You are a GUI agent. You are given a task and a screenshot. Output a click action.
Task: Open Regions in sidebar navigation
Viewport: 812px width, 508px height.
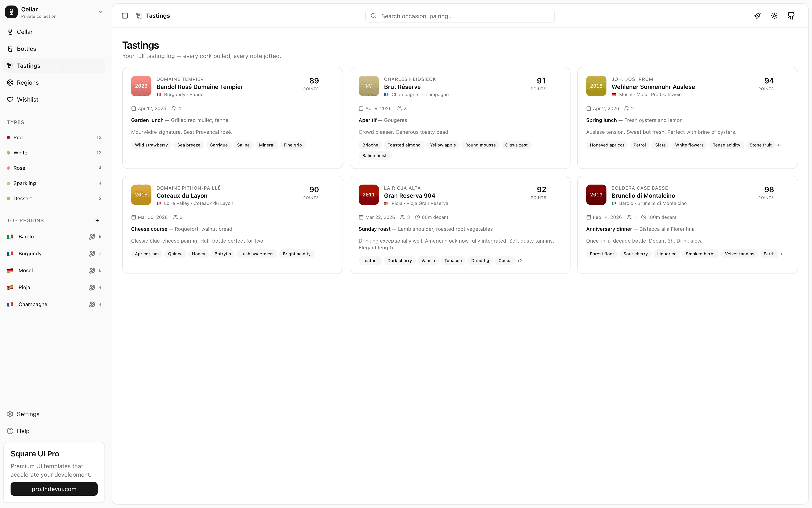[x=54, y=83]
